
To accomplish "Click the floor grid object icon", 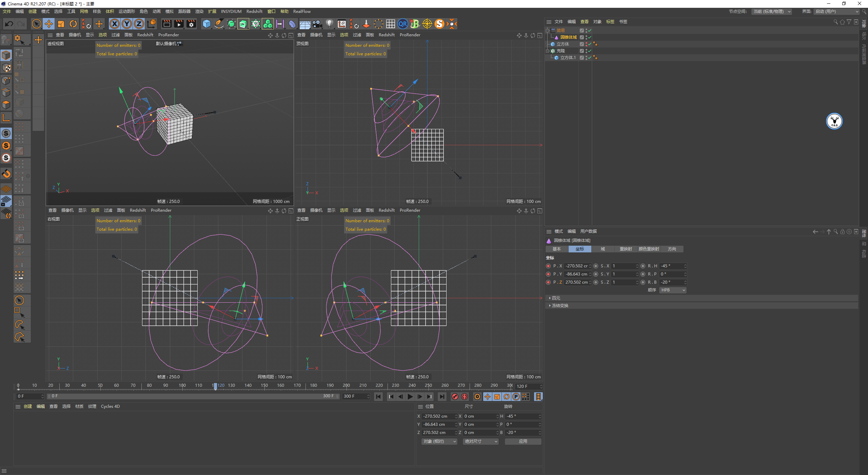I will coord(304,24).
